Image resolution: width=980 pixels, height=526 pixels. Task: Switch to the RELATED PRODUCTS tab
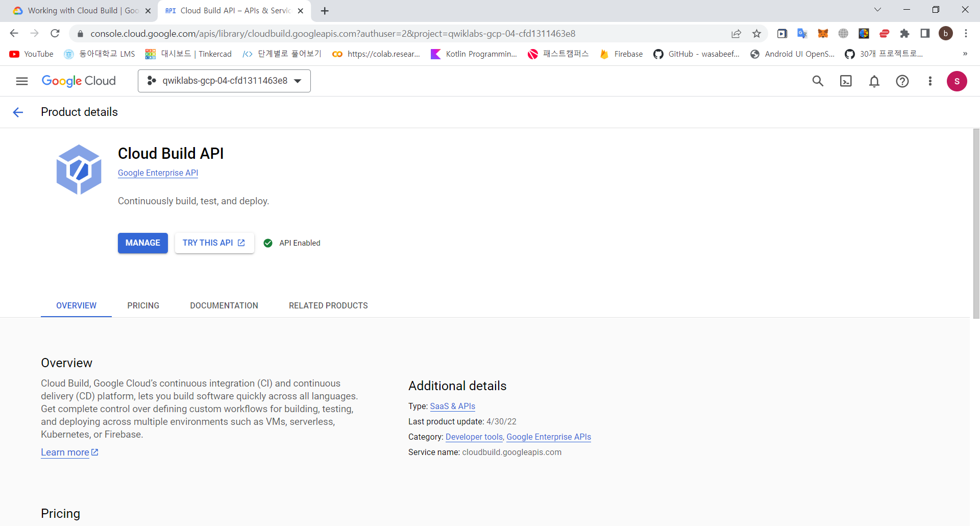pos(328,305)
